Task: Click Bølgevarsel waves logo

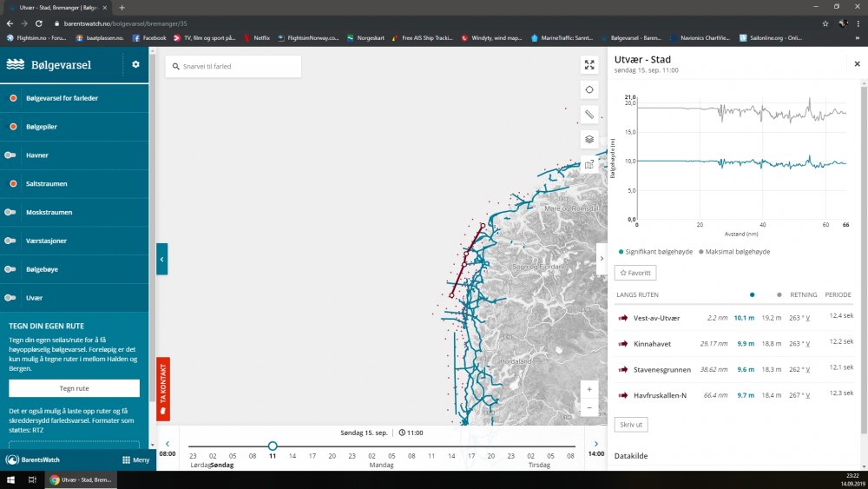Action: click(15, 64)
